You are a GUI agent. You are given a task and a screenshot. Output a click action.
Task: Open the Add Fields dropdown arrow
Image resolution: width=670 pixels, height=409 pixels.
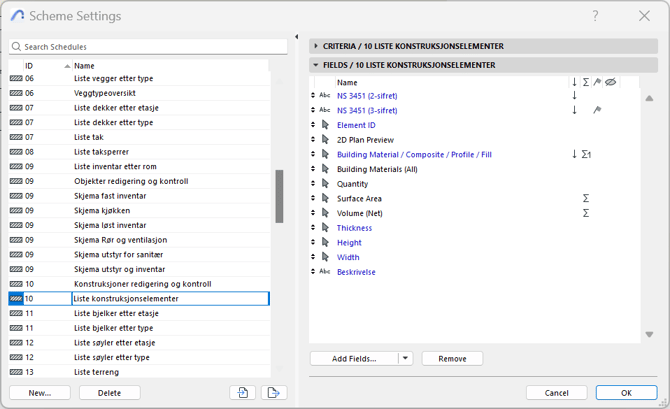click(x=405, y=358)
